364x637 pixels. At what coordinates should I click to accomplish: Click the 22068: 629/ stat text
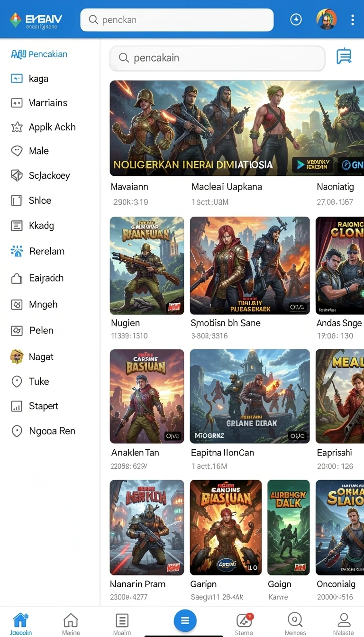[129, 466]
